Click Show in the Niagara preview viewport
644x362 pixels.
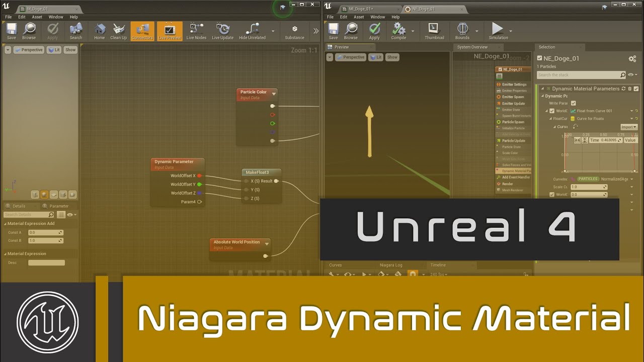pos(392,57)
